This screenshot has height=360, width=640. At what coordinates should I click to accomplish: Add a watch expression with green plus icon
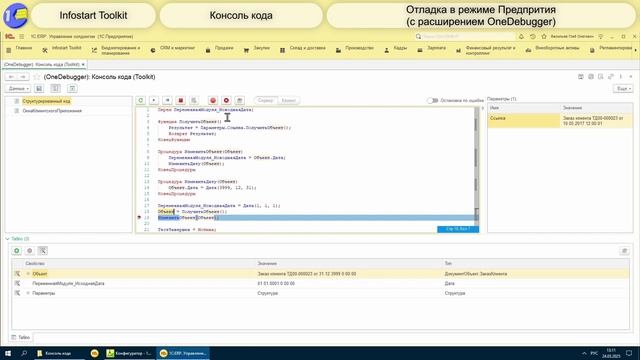point(17,251)
